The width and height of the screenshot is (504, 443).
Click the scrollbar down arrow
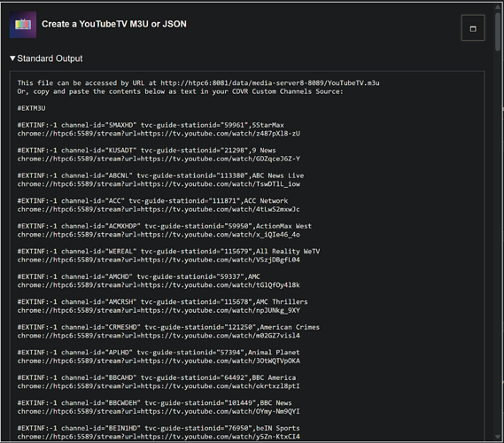(x=498, y=437)
